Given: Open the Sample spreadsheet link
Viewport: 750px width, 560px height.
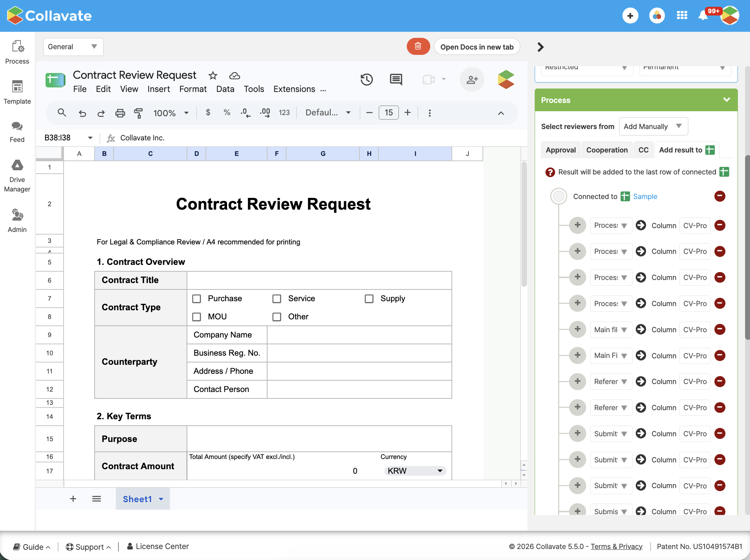Looking at the screenshot, I should [x=645, y=196].
